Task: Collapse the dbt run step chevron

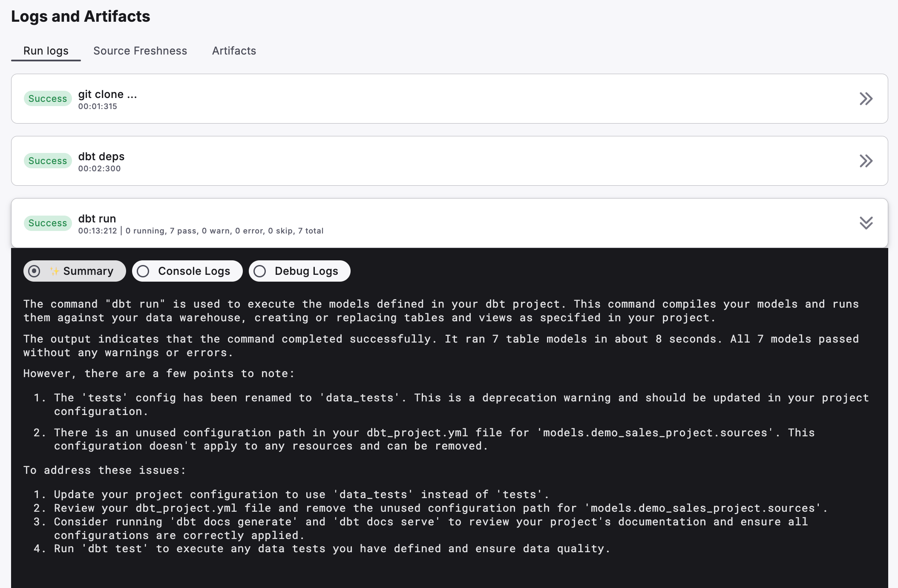Action: coord(866,223)
